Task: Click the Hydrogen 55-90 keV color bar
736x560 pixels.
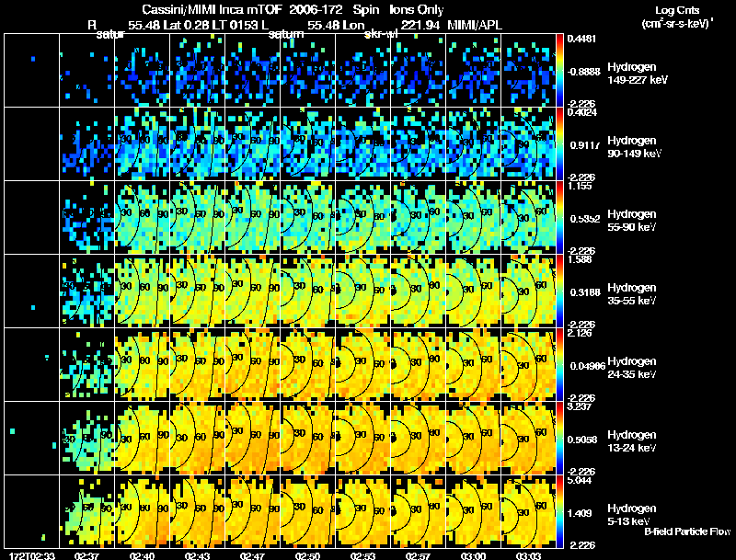Action: point(559,218)
